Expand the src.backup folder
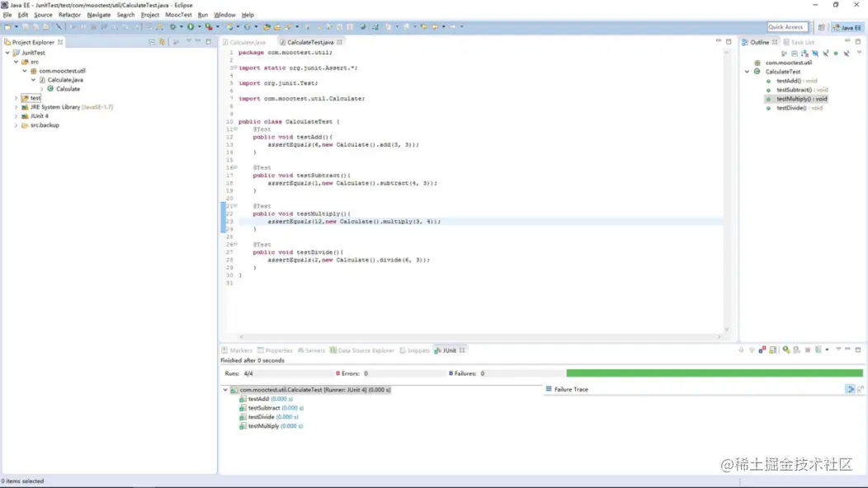The width and height of the screenshot is (868, 488). tap(16, 125)
